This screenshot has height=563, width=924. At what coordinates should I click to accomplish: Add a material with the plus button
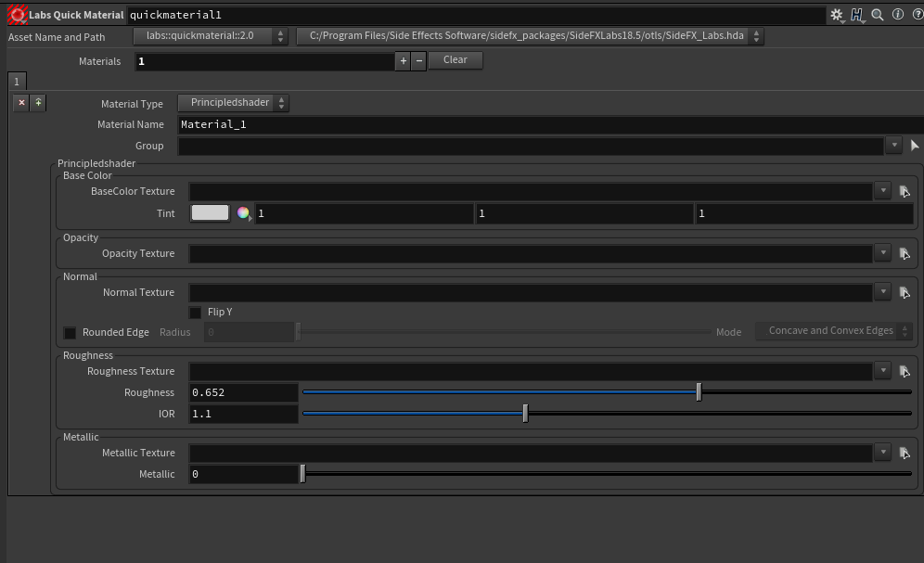coord(403,60)
